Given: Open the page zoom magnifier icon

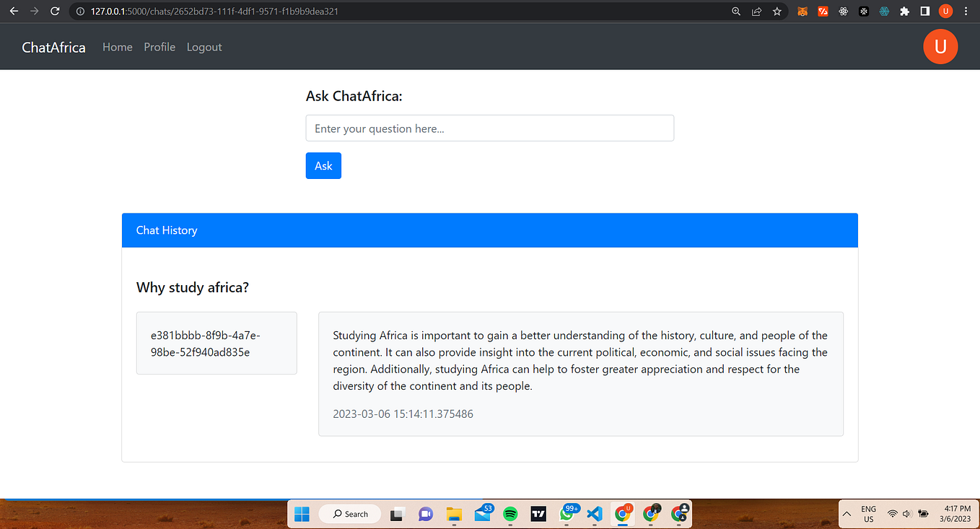Looking at the screenshot, I should point(736,11).
